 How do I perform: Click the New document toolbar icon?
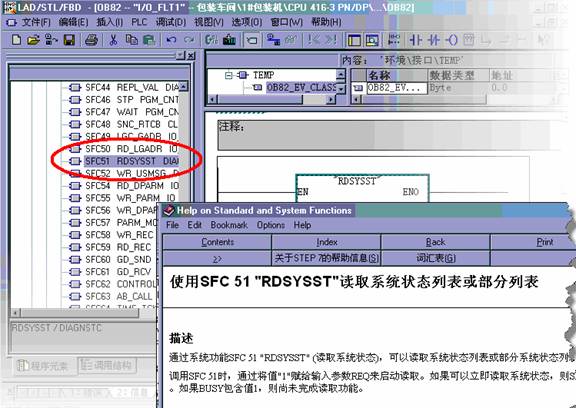(16, 40)
